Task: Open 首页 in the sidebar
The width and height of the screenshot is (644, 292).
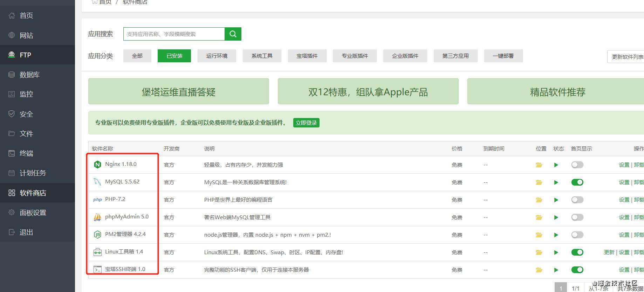Action: point(37,15)
